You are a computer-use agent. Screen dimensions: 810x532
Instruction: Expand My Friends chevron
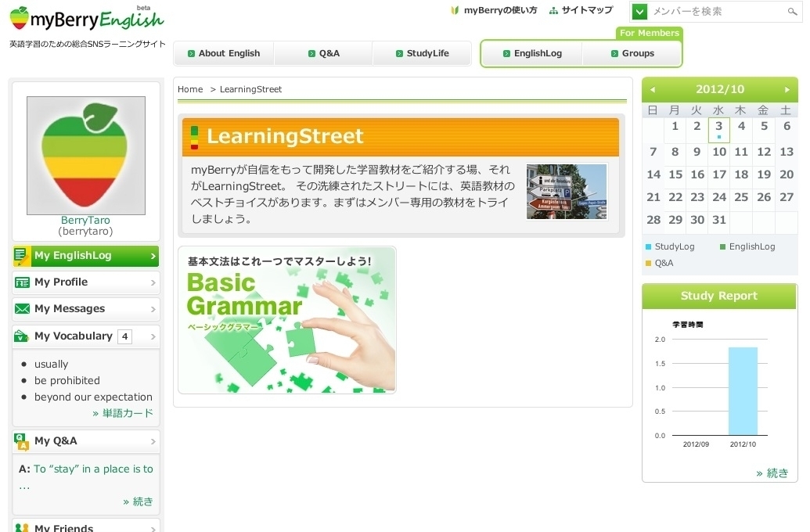153,528
